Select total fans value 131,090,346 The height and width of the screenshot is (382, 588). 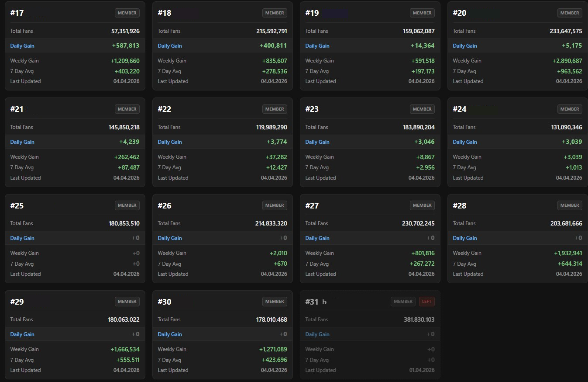(567, 127)
